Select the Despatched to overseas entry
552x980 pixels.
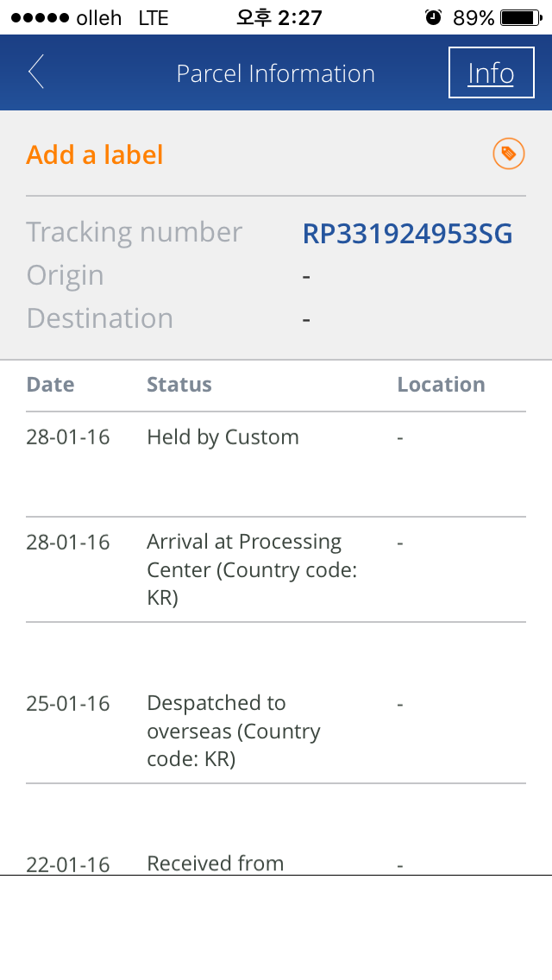coord(234,731)
